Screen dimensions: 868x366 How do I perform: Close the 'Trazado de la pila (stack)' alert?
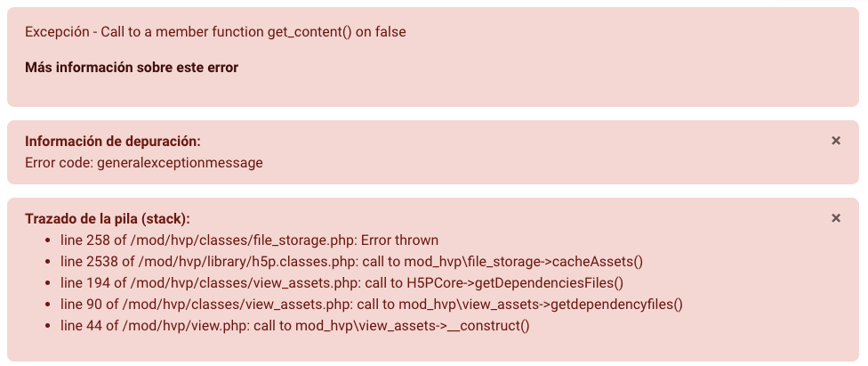pos(836,218)
